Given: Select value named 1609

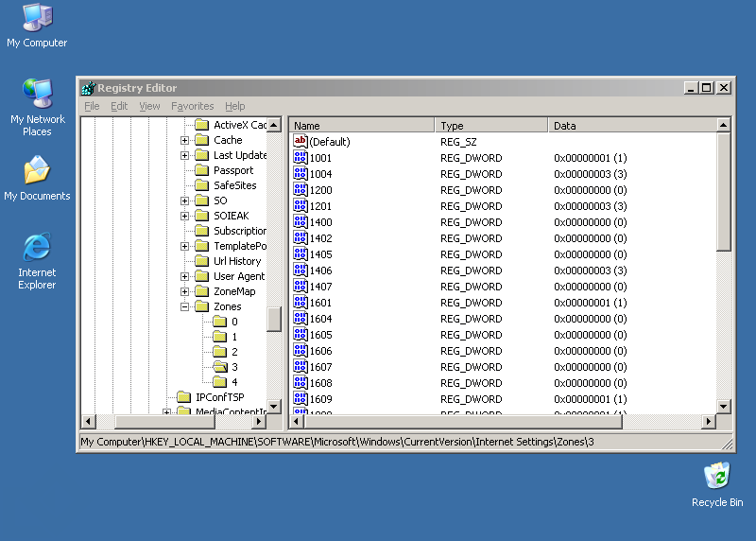Looking at the screenshot, I should click(320, 399).
